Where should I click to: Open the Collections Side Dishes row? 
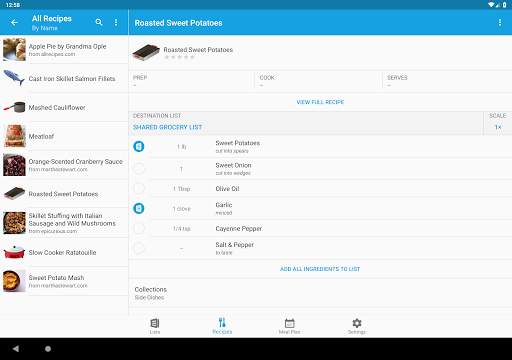[x=320, y=293]
